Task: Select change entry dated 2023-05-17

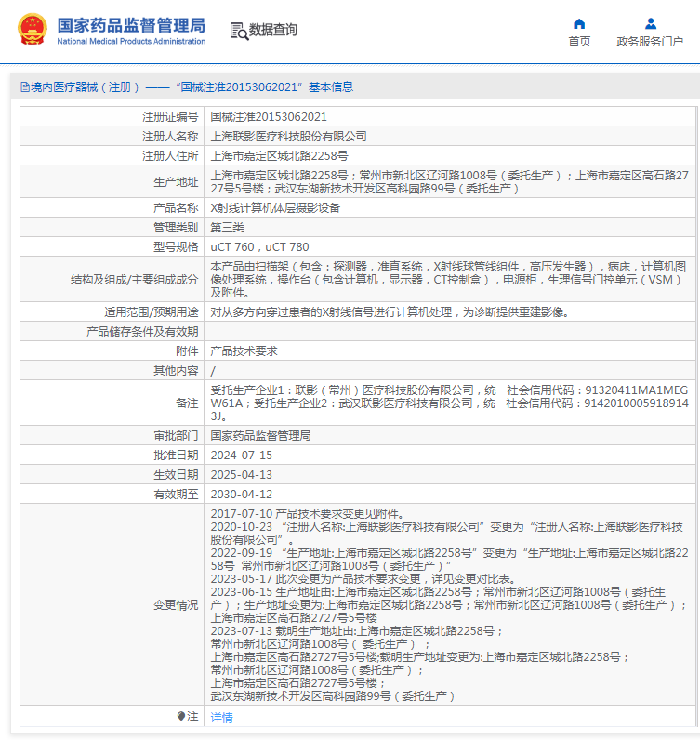Action: 364,578
